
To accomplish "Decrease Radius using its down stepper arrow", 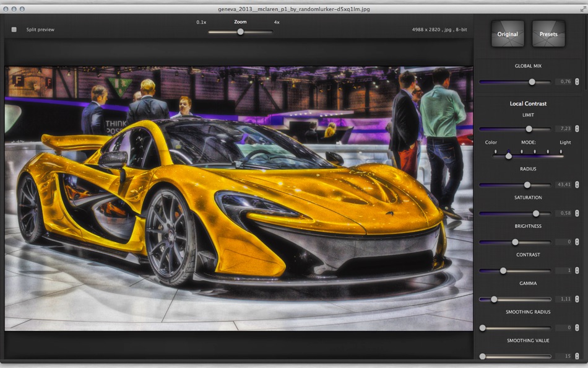I will click(576, 186).
